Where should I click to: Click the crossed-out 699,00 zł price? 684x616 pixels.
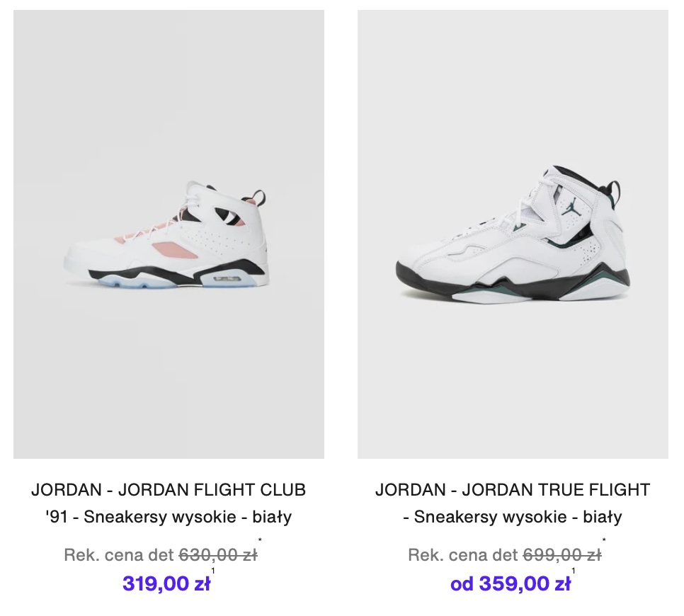[562, 555]
